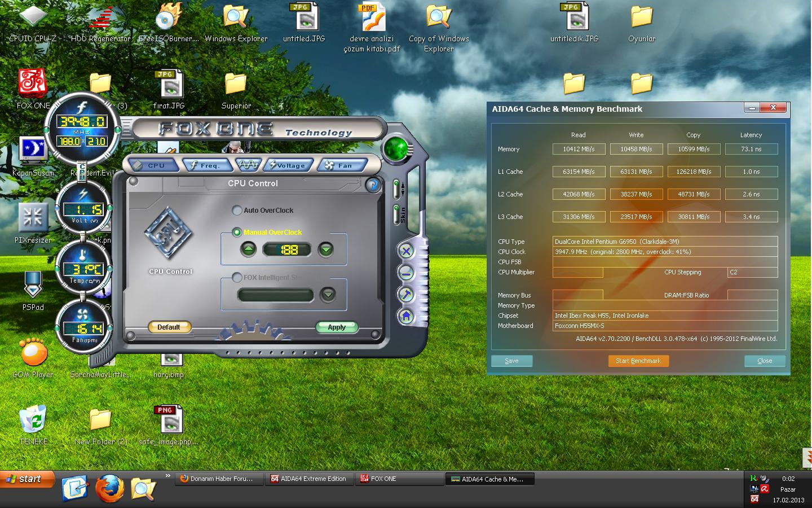Image resolution: width=812 pixels, height=508 pixels.
Task: Launch FOX ONE desktop shortcut
Action: 33,89
